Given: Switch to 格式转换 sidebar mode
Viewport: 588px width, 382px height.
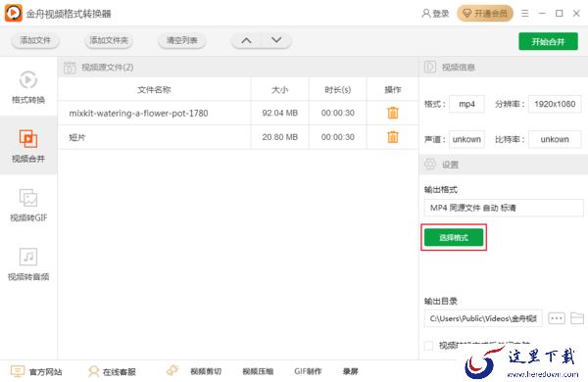Looking at the screenshot, I should tap(28, 87).
